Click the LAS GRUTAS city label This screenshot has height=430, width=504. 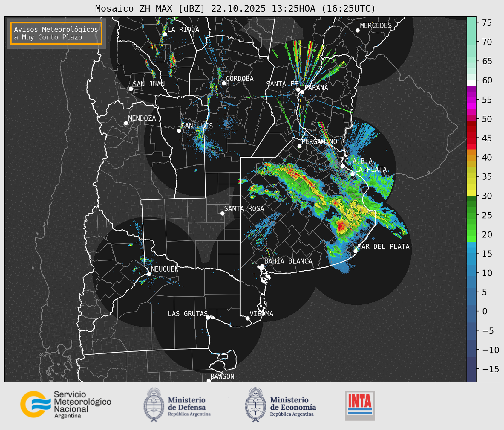pyautogui.click(x=187, y=314)
